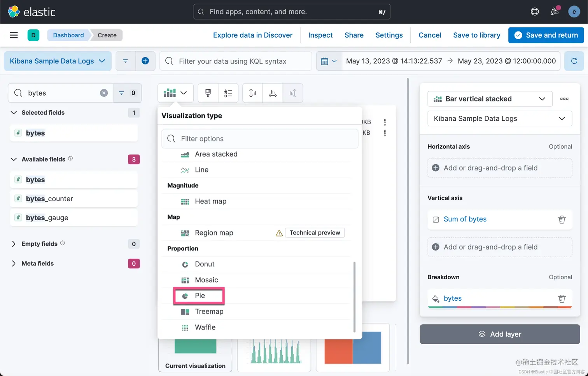Open Settings in the top bar
Image resolution: width=588 pixels, height=376 pixels.
coord(389,35)
